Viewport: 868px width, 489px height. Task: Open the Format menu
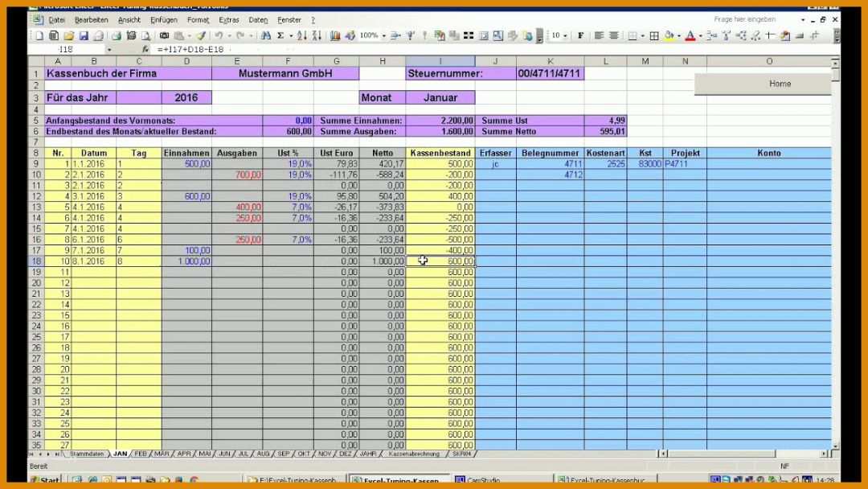199,20
